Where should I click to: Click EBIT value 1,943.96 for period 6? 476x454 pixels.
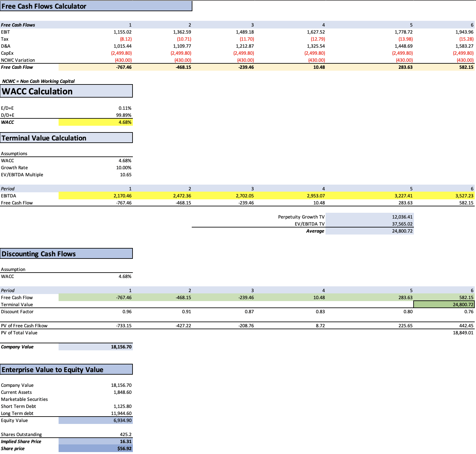(x=464, y=32)
